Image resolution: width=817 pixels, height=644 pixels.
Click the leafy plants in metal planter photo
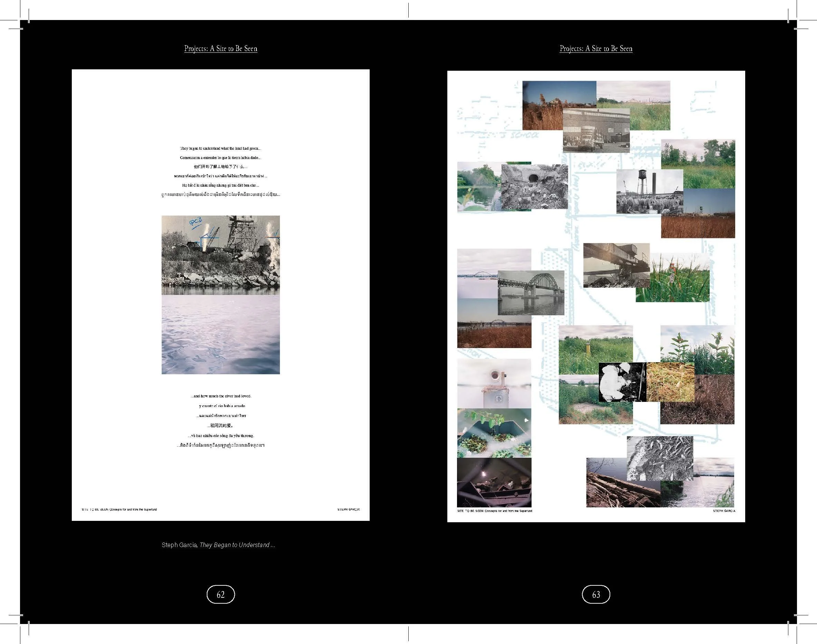(494, 433)
